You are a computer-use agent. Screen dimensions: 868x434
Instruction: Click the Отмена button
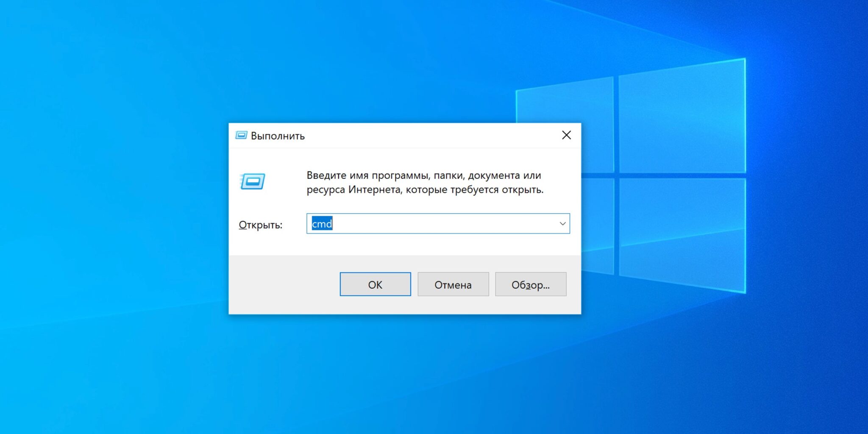point(453,284)
